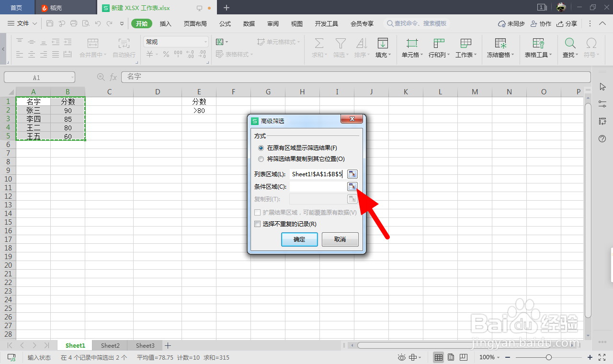Click the zoom slider handle
Viewport: 613px width, 364px height.
click(549, 357)
